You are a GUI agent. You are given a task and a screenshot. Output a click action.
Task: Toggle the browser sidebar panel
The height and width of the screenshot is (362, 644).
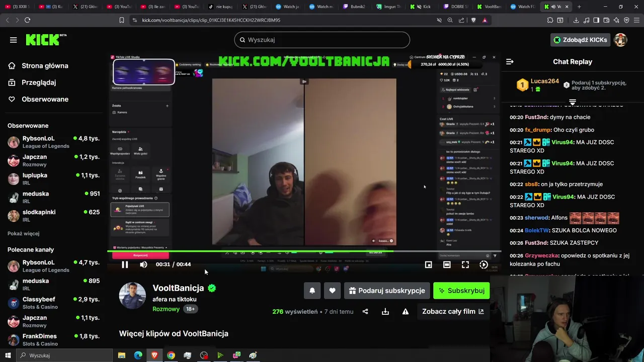tap(596, 20)
